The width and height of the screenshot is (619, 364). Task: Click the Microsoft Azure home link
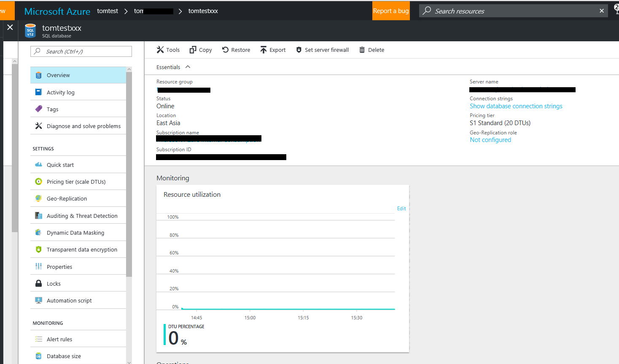pyautogui.click(x=57, y=11)
